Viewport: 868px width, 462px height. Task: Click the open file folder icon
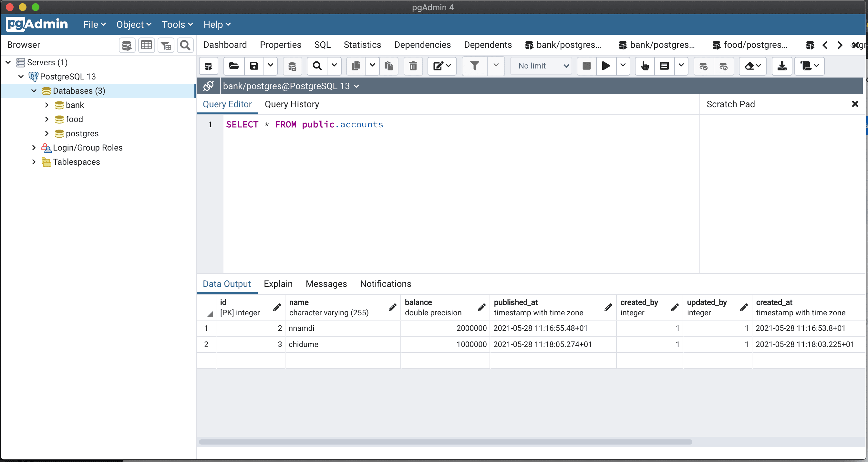click(234, 66)
